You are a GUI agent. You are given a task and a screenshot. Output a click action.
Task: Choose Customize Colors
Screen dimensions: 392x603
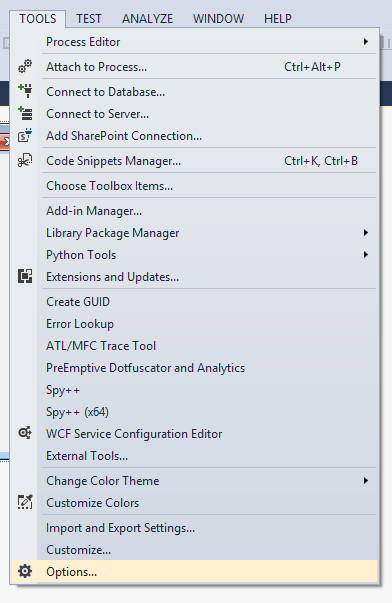pyautogui.click(x=194, y=502)
